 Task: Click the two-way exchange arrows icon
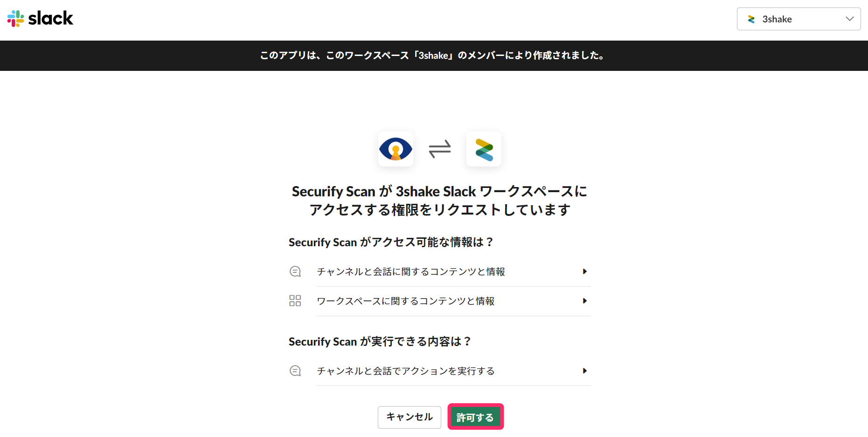pyautogui.click(x=440, y=149)
